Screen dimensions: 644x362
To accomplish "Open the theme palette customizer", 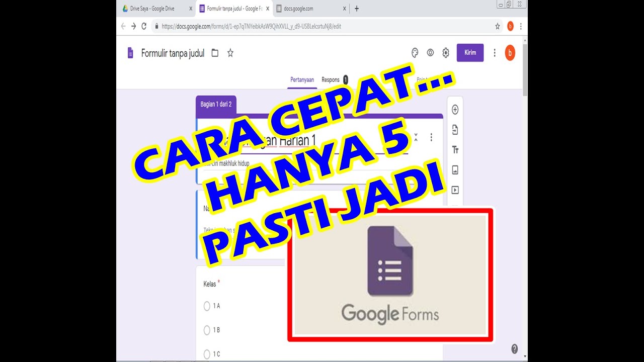I will (415, 53).
